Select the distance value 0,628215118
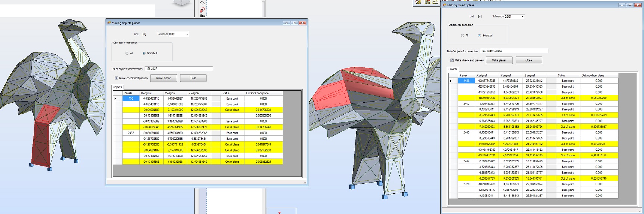 click(x=599, y=155)
